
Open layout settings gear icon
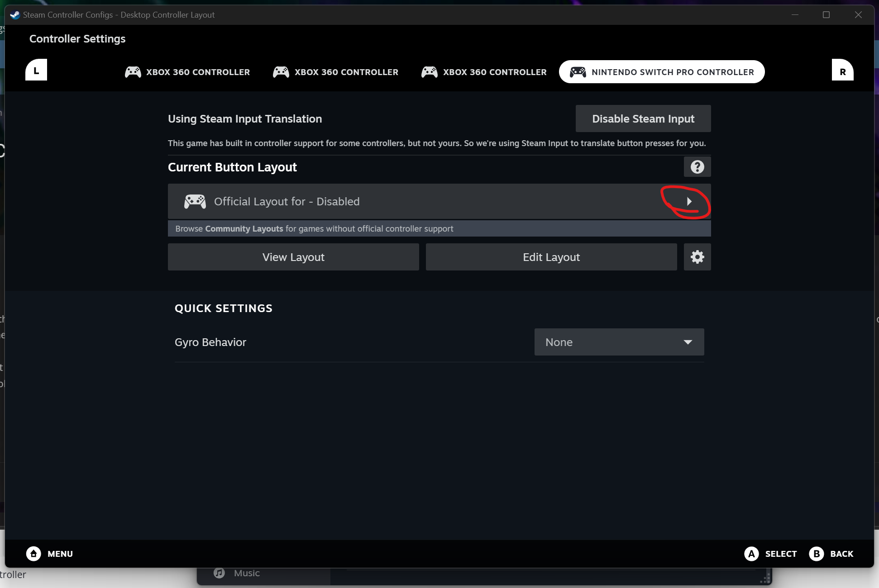pos(697,257)
